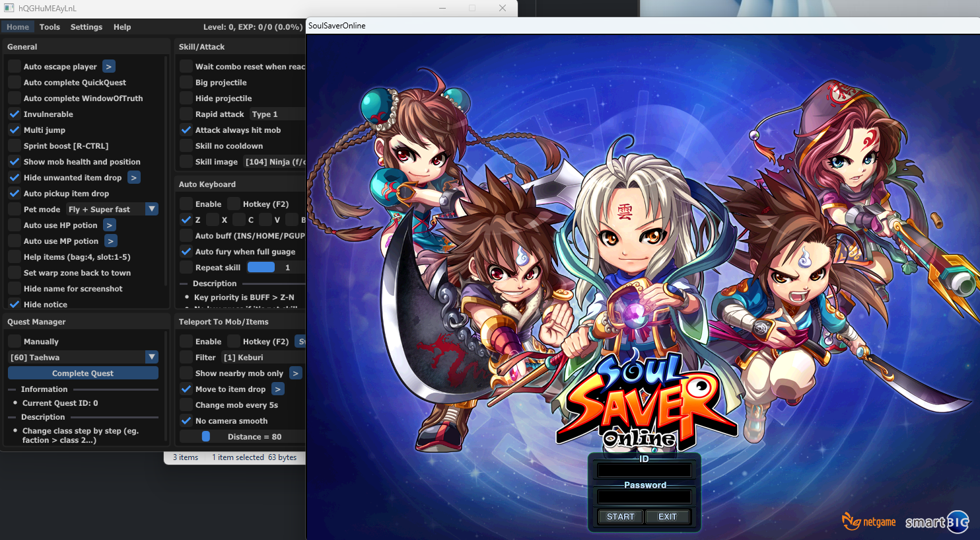This screenshot has width=980, height=540.
Task: Click the START button on login
Action: pyautogui.click(x=620, y=517)
